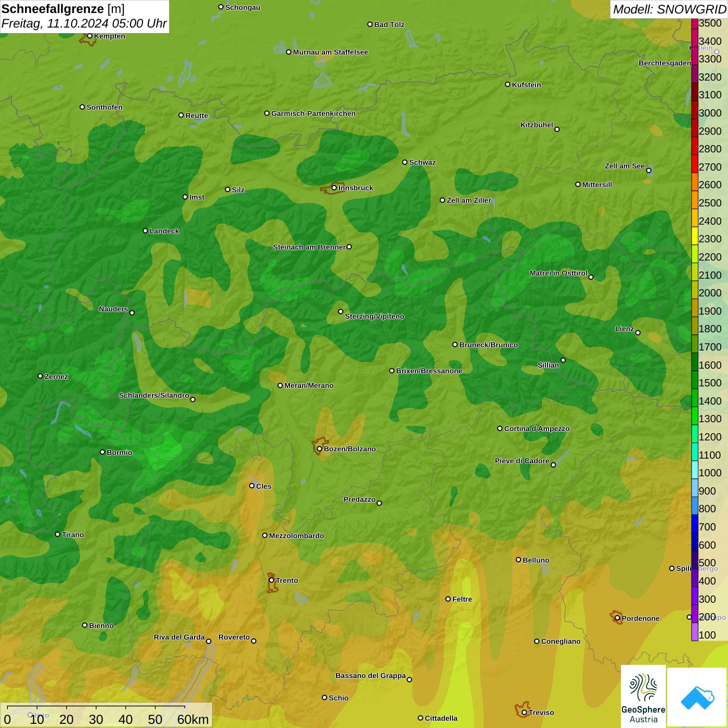Screen dimensions: 728x728
Task: Click the Tirano city marker dot
Action: (58, 534)
